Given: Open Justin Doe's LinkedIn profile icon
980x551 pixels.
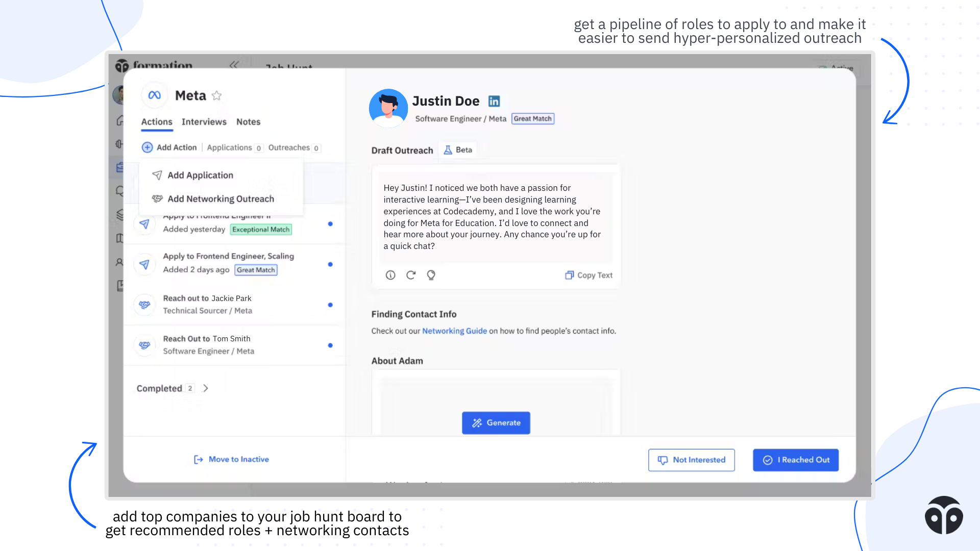Looking at the screenshot, I should click(494, 101).
